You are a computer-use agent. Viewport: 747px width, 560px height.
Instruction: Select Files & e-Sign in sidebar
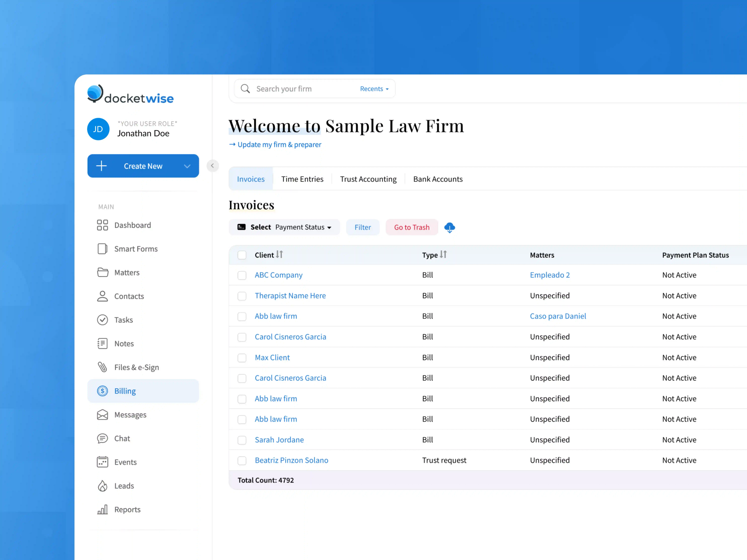(x=136, y=367)
